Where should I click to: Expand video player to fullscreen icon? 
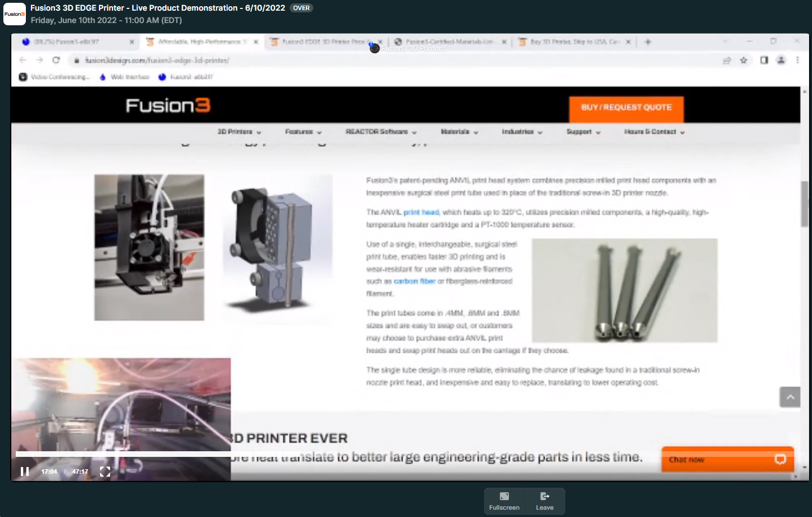click(x=105, y=471)
